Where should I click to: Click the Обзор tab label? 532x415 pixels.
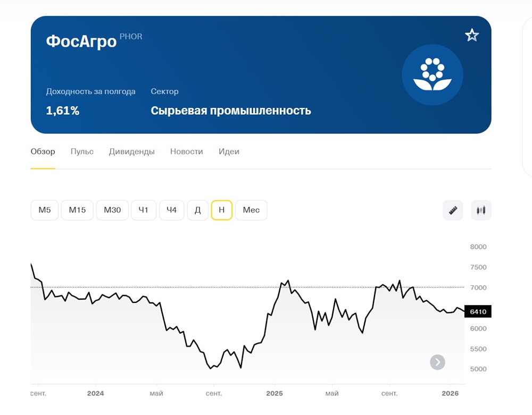[43, 151]
